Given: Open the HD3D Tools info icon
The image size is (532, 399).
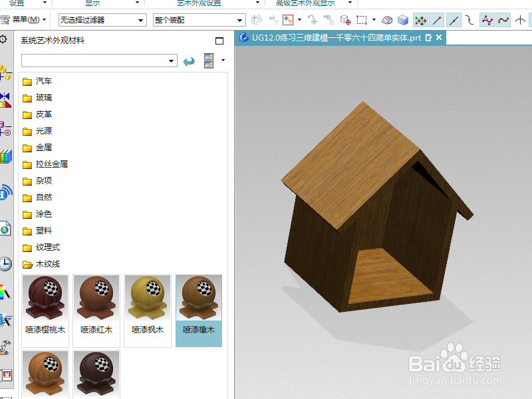Looking at the screenshot, I should coord(5,192).
